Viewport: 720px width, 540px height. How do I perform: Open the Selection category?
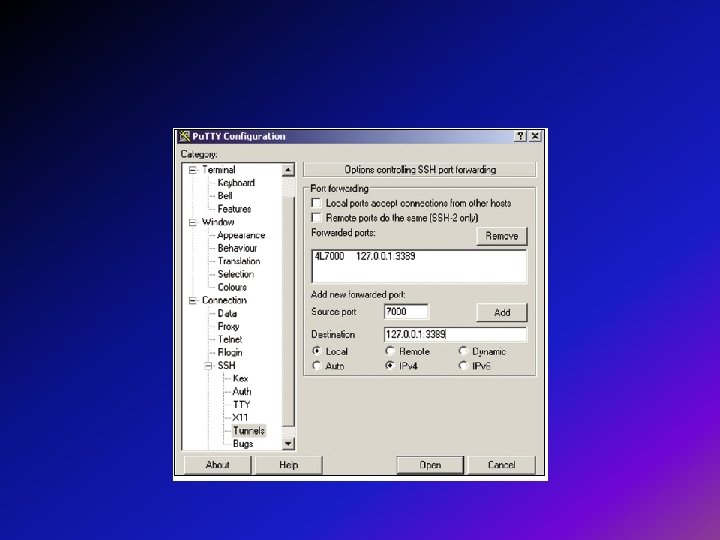coord(236,274)
